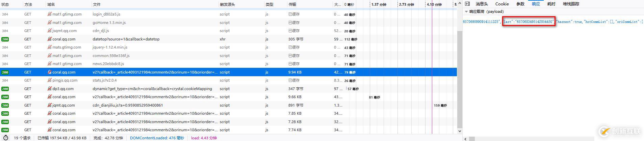
Task: Sort requests by the 文件 column header
Action: 97,4
